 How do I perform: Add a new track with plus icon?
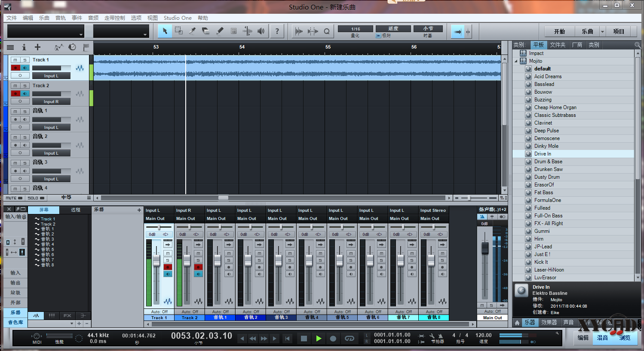pyautogui.click(x=37, y=47)
